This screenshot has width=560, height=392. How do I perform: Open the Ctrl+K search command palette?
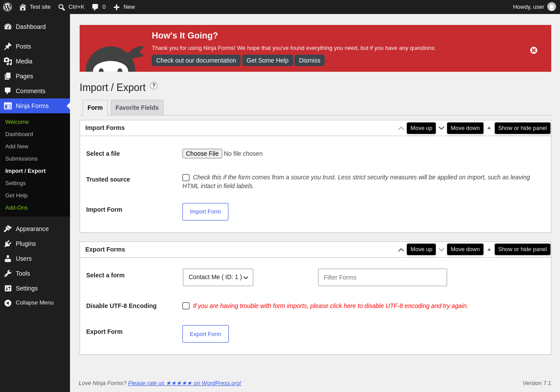coord(71,7)
